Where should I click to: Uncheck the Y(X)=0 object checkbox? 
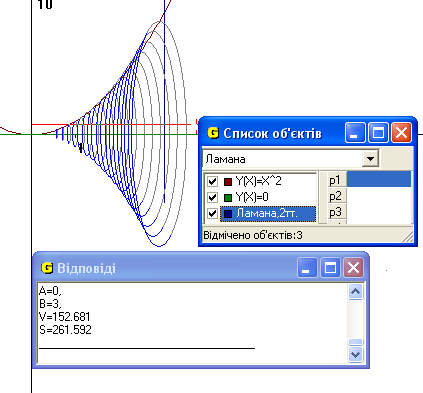212,197
